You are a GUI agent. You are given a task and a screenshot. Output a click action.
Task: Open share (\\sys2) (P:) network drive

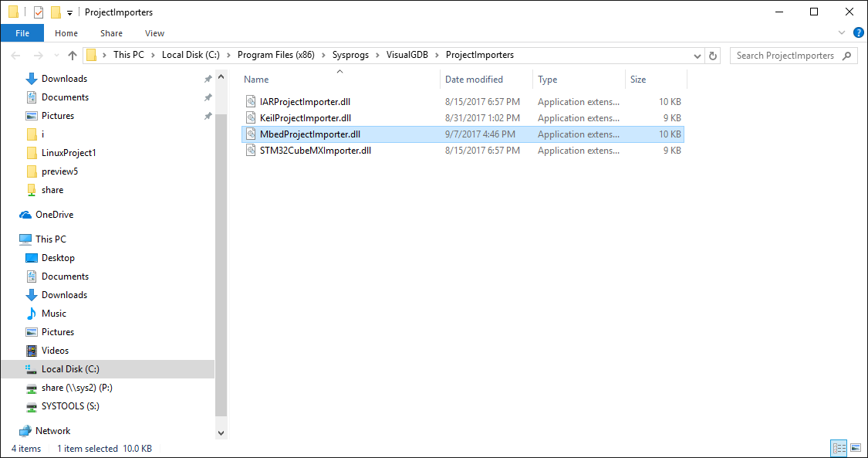pos(77,388)
